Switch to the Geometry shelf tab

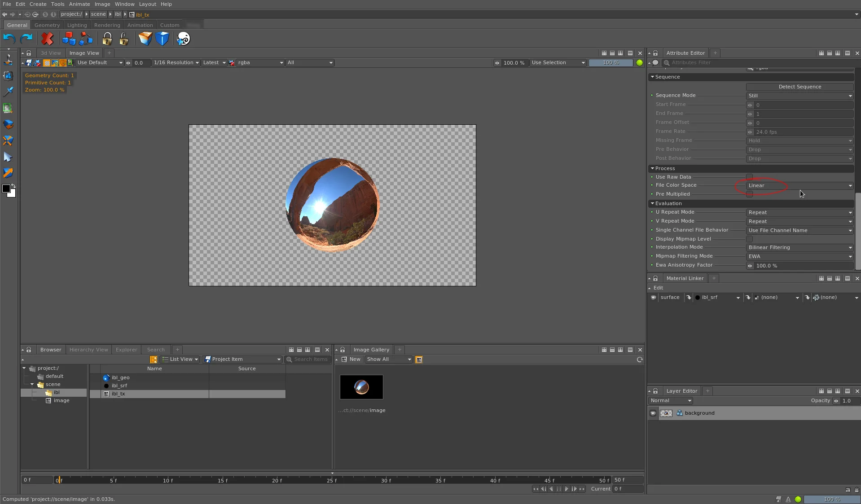(47, 25)
